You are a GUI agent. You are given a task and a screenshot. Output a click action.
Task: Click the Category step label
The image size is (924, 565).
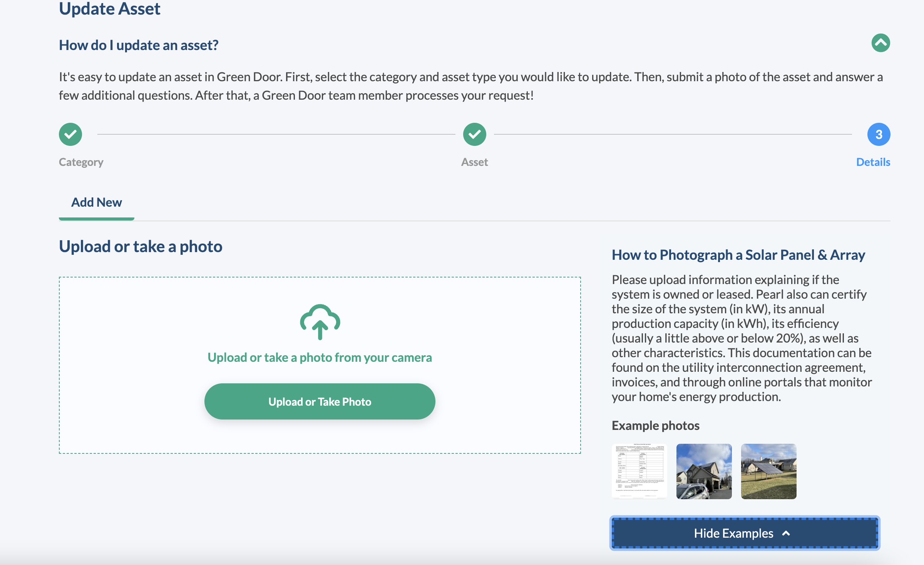[81, 162]
